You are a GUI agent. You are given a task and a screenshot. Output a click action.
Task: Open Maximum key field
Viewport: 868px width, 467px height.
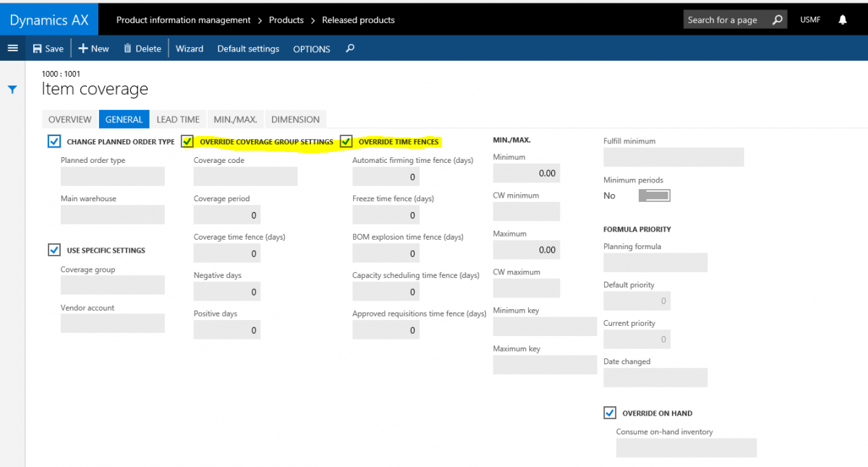pyautogui.click(x=545, y=365)
